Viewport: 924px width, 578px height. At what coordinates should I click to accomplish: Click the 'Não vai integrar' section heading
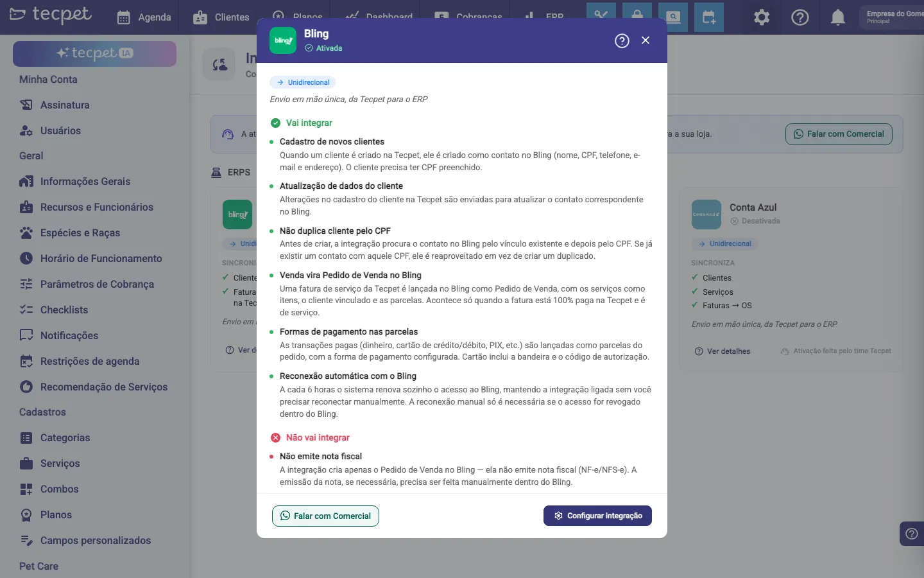click(318, 437)
